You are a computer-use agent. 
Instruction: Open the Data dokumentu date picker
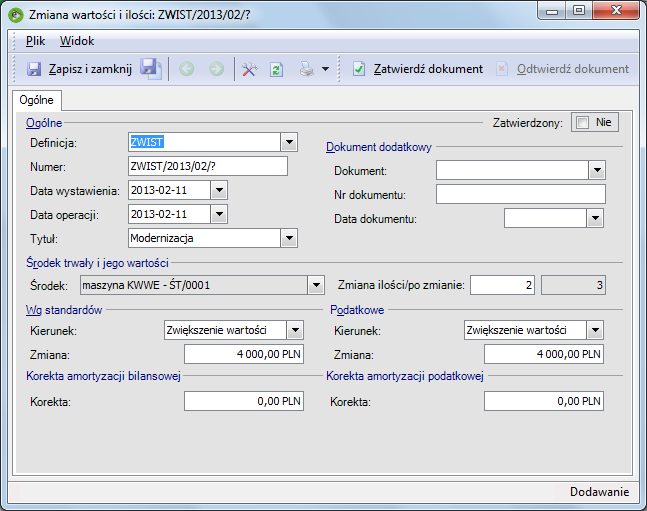595,218
